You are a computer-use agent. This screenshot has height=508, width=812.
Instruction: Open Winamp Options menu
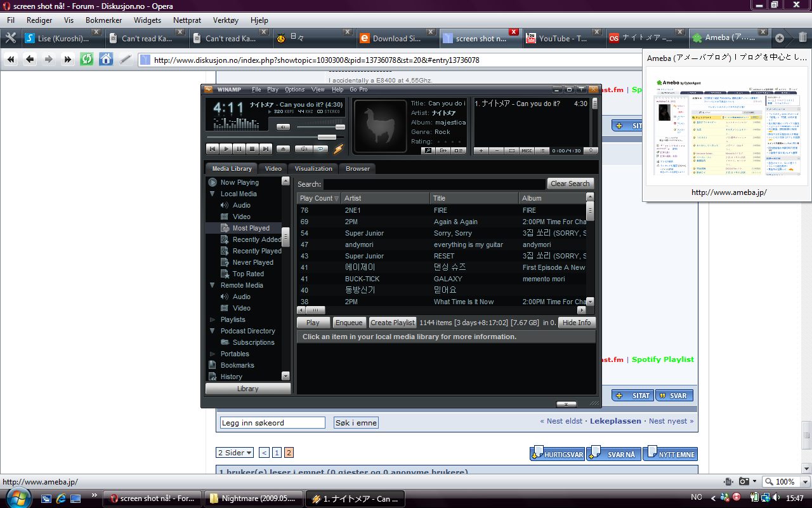[294, 90]
